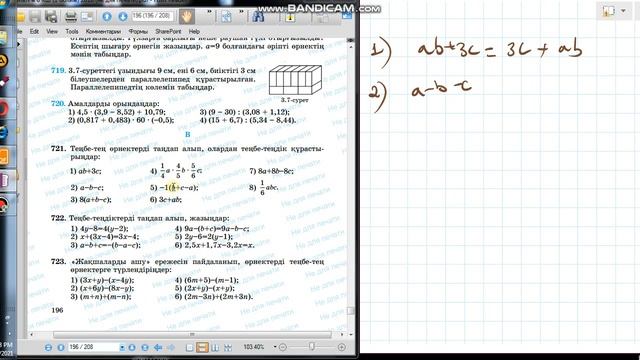Click the horizontal scrollbar thumb

[192, 334]
